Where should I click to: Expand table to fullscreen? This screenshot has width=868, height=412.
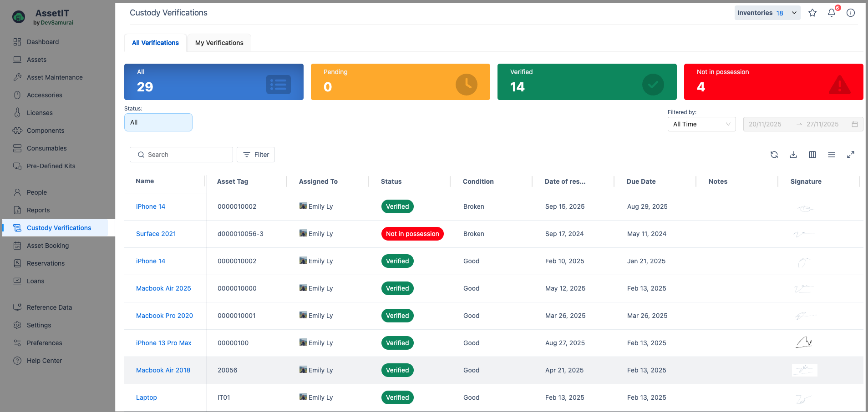[x=850, y=155]
